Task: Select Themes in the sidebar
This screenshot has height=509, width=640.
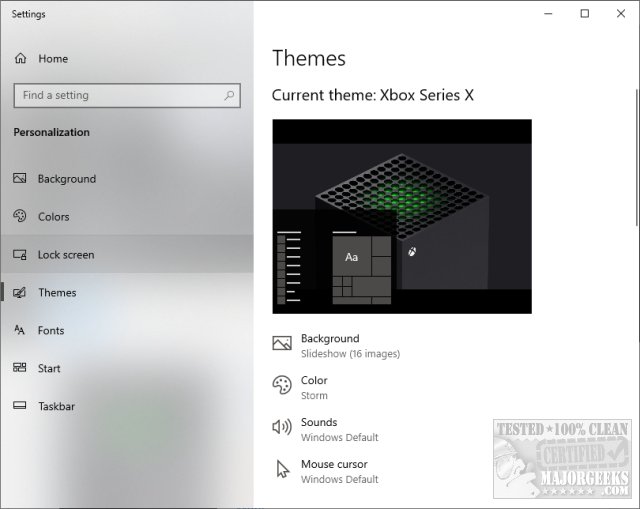Action: [x=127, y=292]
